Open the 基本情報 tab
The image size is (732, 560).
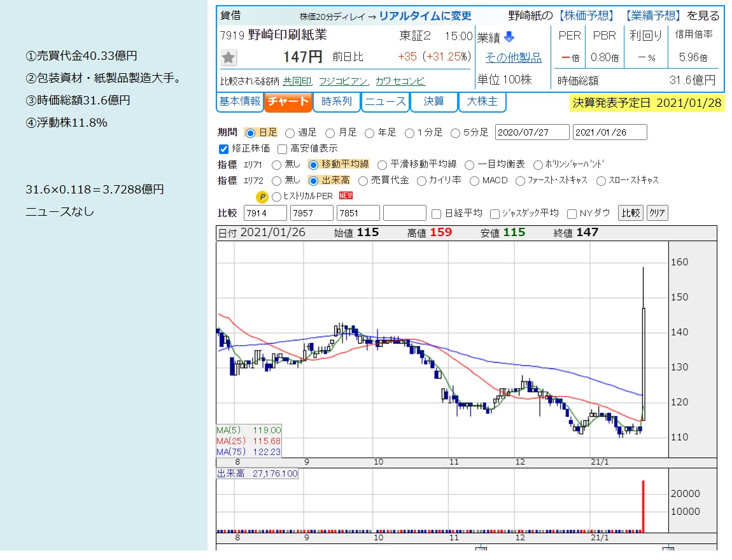pos(240,102)
